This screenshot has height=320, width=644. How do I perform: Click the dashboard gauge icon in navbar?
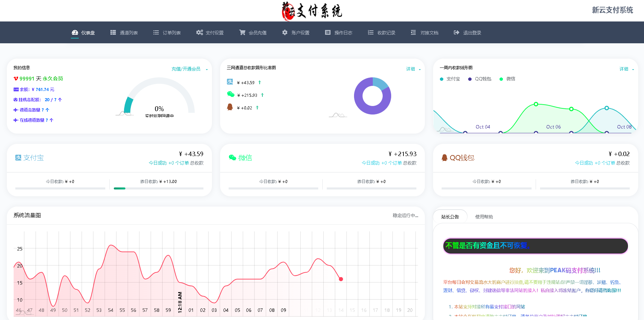coord(75,33)
